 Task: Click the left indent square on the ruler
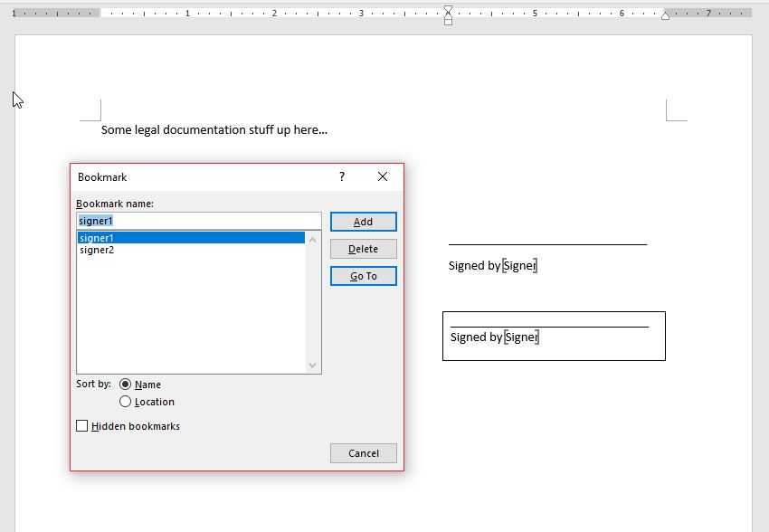[448, 22]
